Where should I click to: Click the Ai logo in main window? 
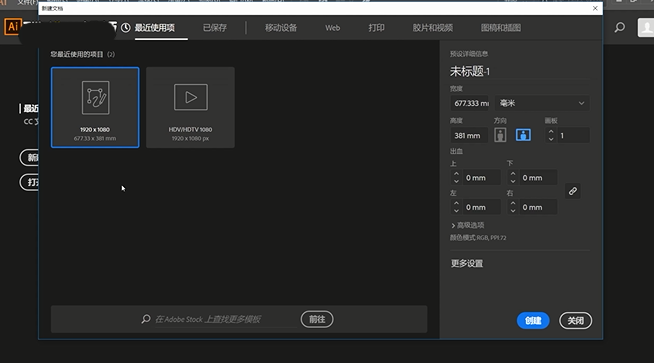[x=13, y=27]
